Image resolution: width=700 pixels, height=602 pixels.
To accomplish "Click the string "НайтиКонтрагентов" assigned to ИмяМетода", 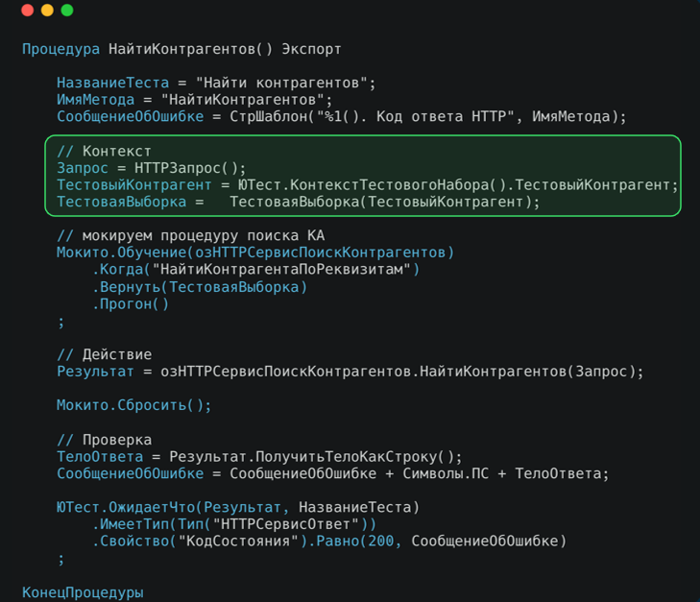I will (x=242, y=100).
